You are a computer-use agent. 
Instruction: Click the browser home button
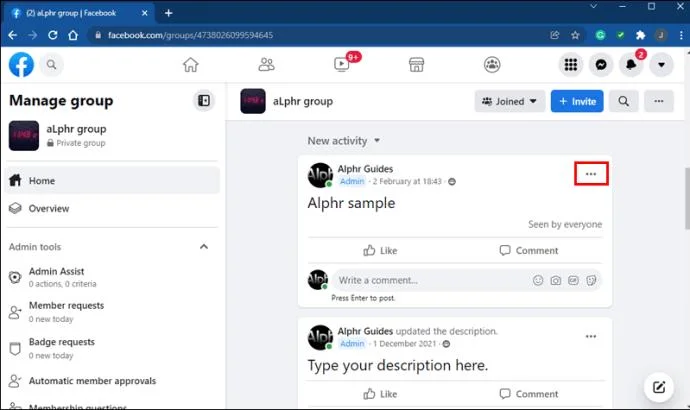[73, 35]
